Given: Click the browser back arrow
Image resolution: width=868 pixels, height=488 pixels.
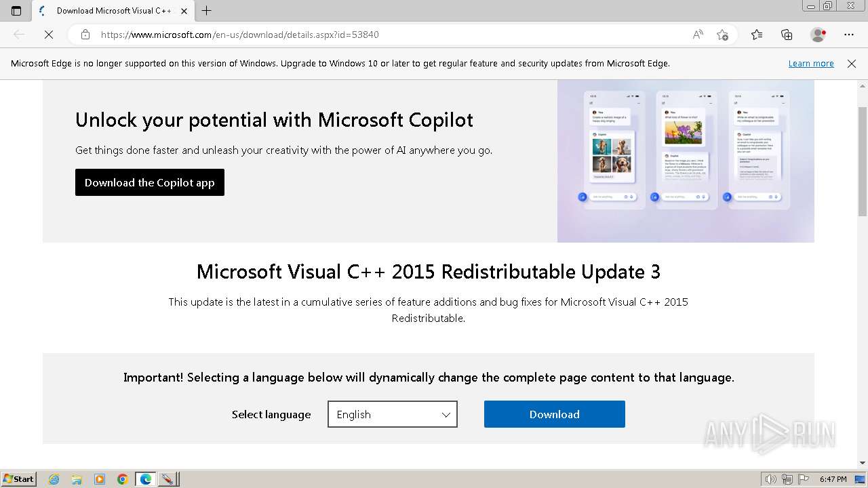Looking at the screenshot, I should (x=19, y=35).
